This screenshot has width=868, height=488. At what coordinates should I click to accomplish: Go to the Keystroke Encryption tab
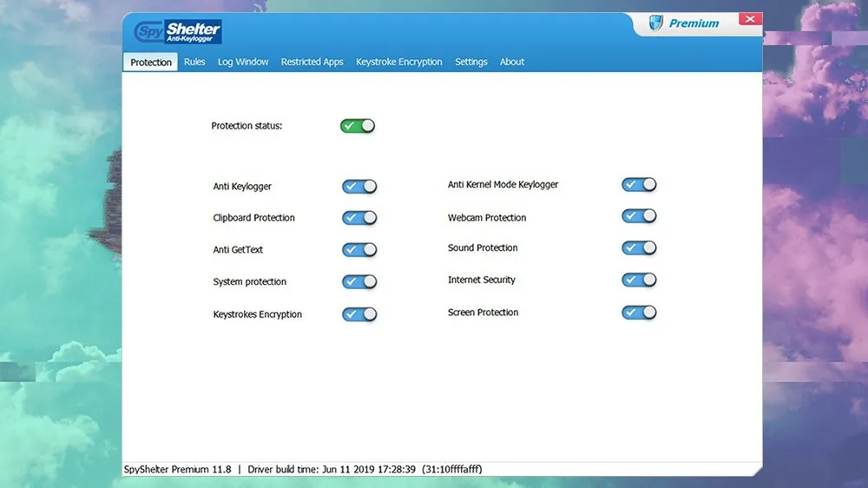tap(398, 62)
